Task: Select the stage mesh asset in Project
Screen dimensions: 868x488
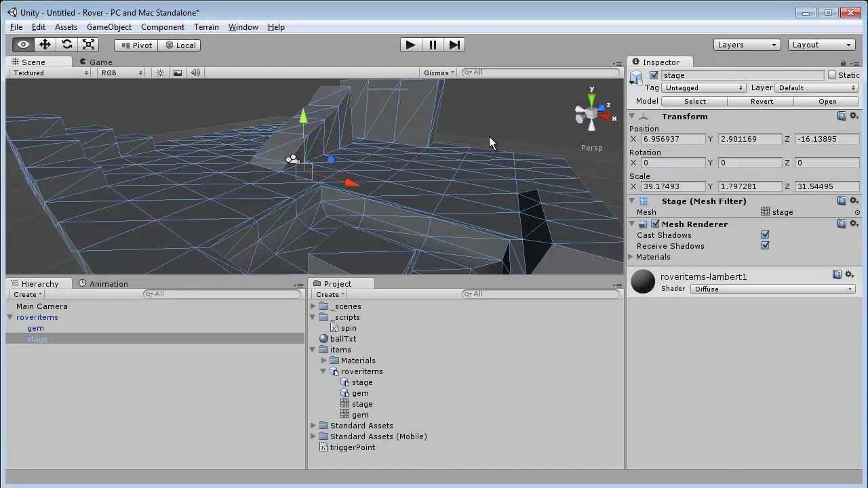Action: (x=362, y=404)
